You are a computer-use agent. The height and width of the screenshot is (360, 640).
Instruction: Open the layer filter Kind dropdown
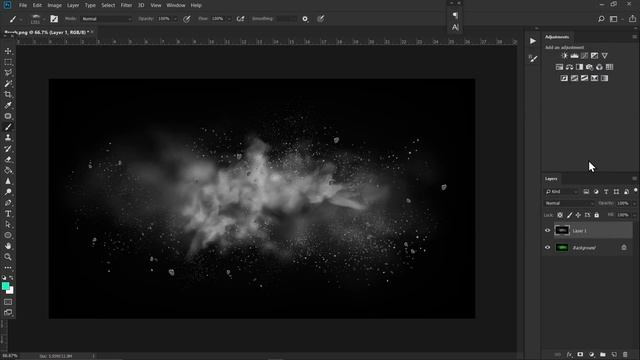click(x=562, y=191)
